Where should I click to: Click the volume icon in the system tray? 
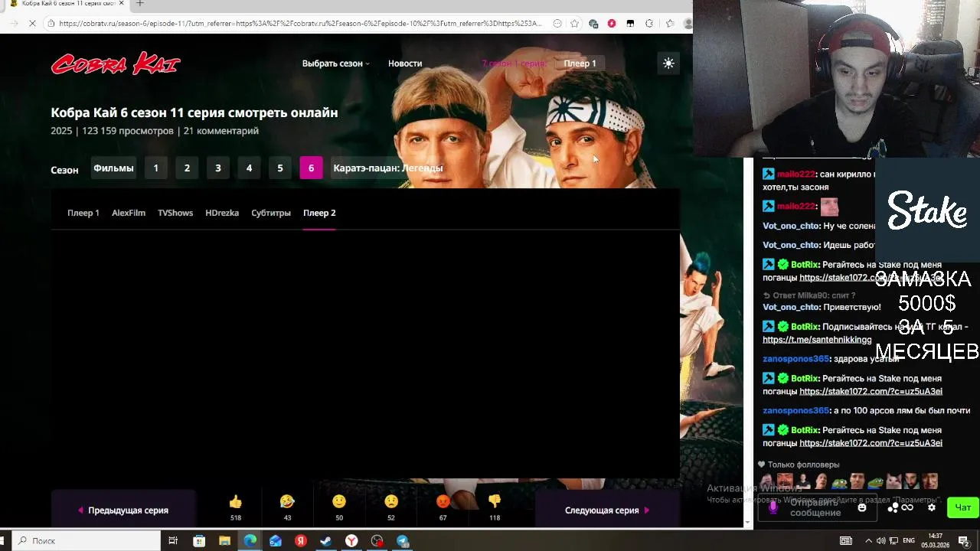(x=881, y=541)
